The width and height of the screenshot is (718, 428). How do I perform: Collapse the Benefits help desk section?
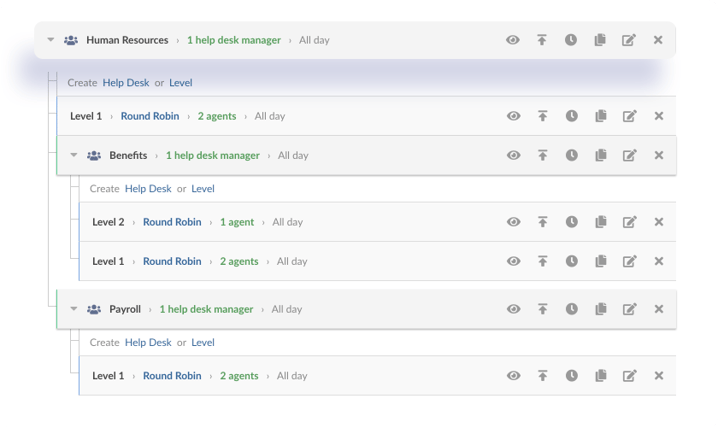tap(74, 155)
